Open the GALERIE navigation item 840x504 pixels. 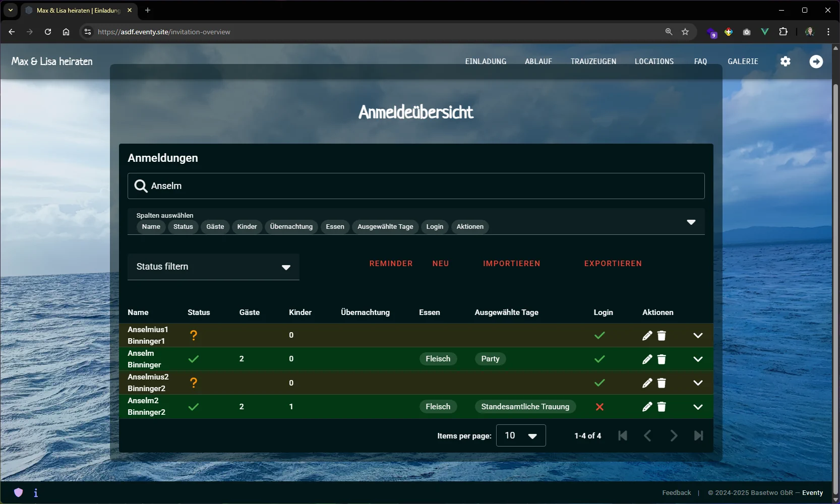click(x=743, y=61)
